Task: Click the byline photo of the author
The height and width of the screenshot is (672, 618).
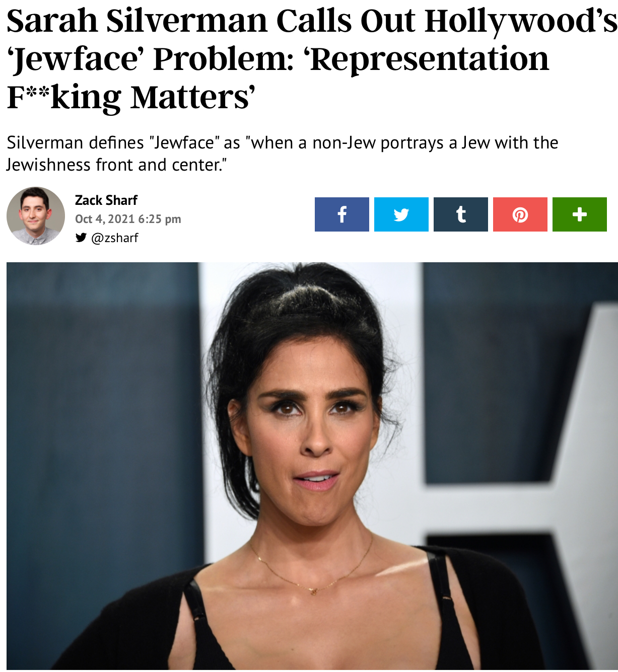Action: (x=36, y=216)
